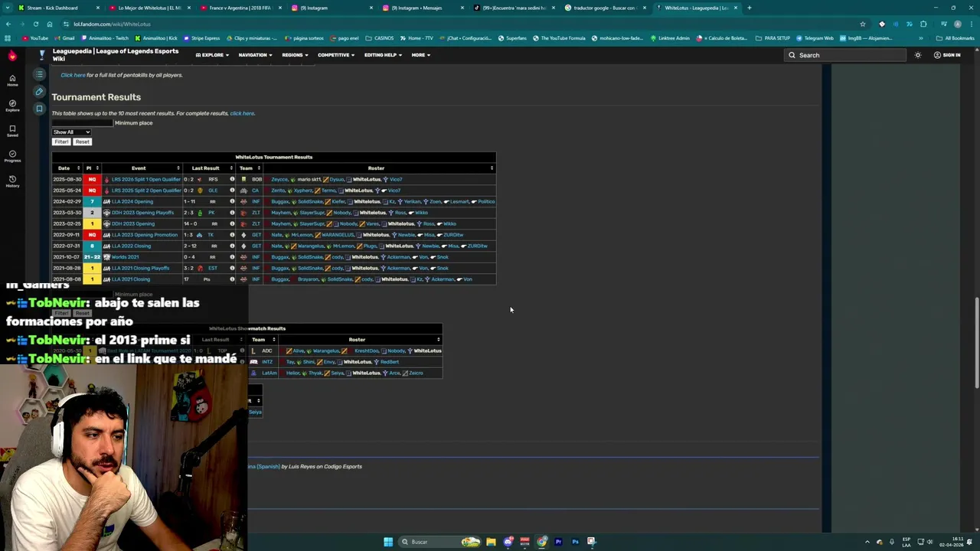Open Photoshop from taskbar
The height and width of the screenshot is (551, 980).
tap(575, 542)
